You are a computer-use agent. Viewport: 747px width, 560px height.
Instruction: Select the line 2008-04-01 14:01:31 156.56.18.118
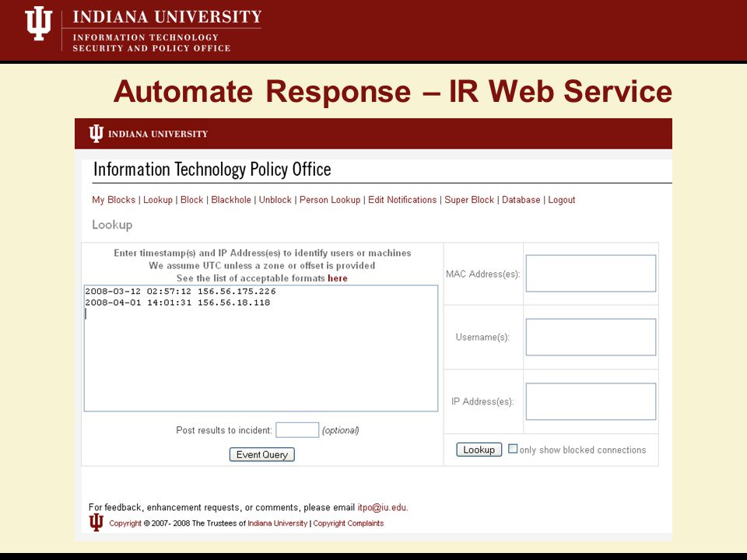pyautogui.click(x=177, y=303)
